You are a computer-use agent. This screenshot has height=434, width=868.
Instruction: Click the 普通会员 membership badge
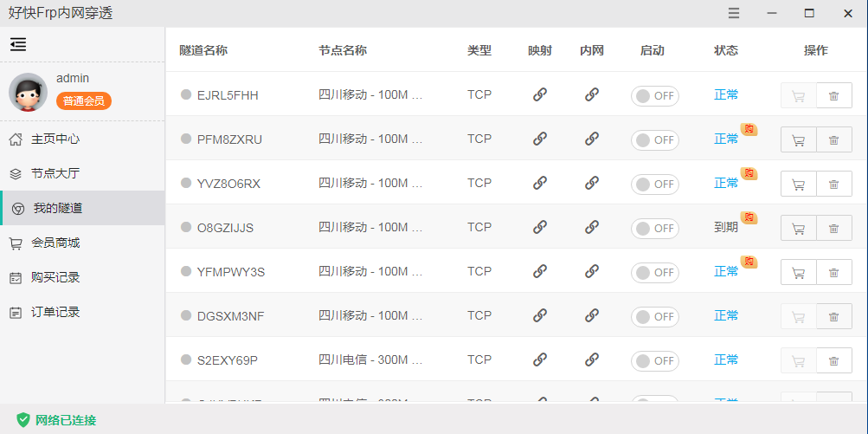[x=84, y=101]
